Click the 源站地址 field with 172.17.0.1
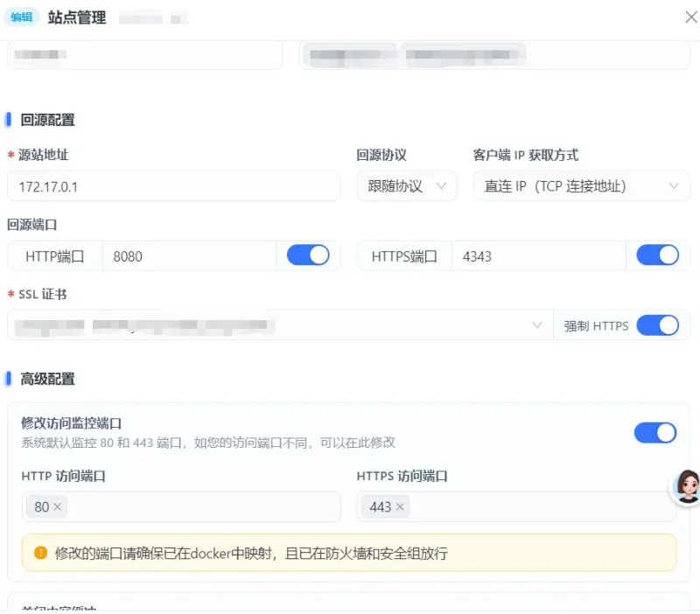This screenshot has height=614, width=700. pyautogui.click(x=174, y=185)
